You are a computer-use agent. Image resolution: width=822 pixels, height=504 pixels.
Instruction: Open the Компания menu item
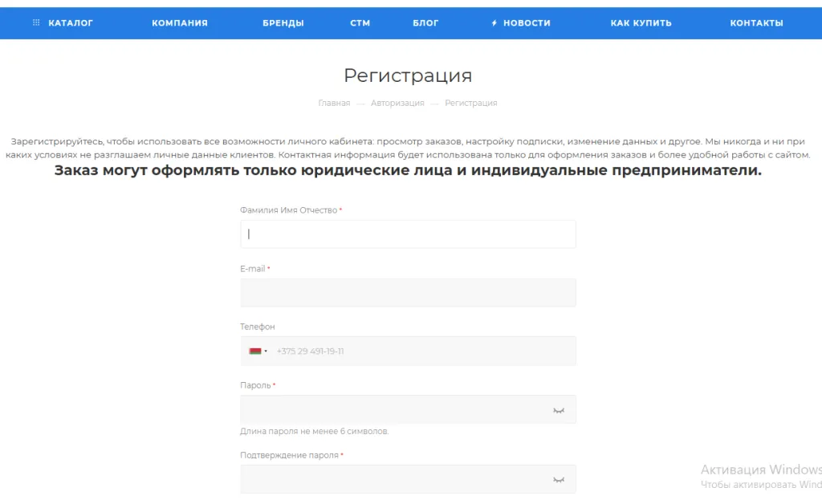pos(180,23)
